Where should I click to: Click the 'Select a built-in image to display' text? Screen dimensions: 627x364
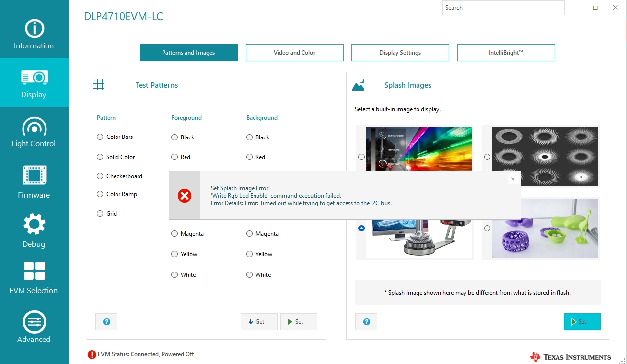pos(397,109)
